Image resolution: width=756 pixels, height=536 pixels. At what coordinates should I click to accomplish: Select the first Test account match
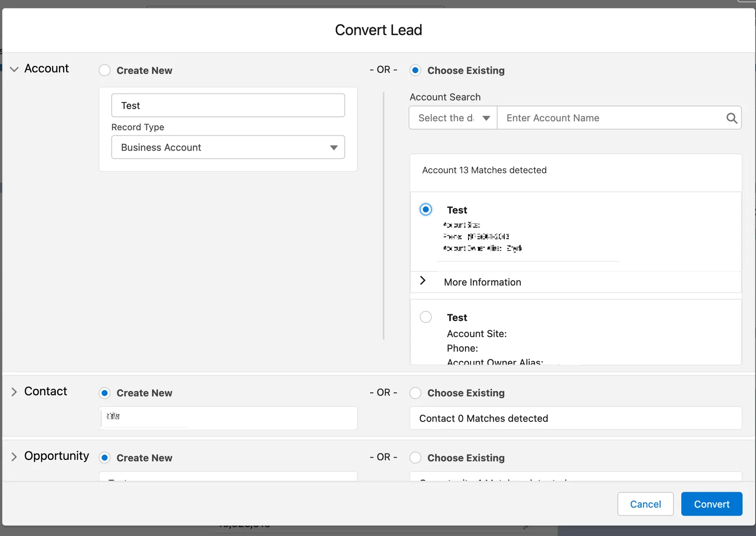click(x=426, y=210)
